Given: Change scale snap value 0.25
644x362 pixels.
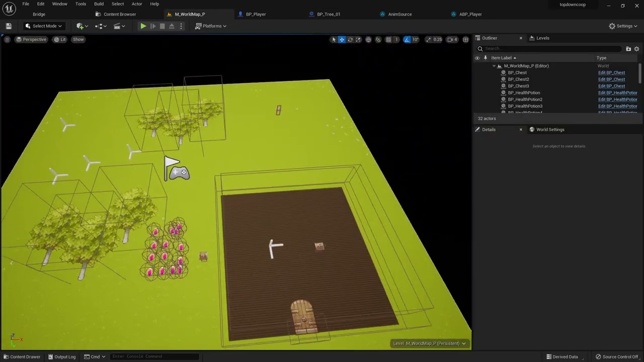Looking at the screenshot, I should [x=438, y=39].
